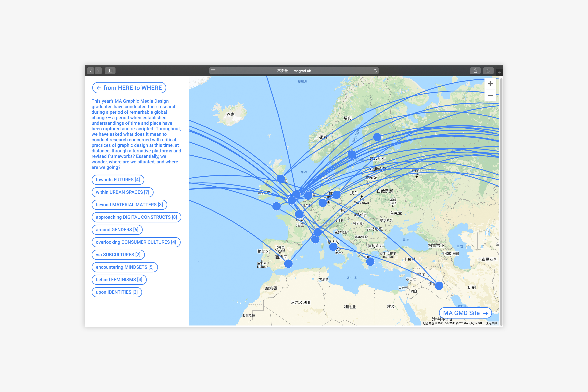Pick 'via SUBCULTURES [2]' category

[118, 255]
